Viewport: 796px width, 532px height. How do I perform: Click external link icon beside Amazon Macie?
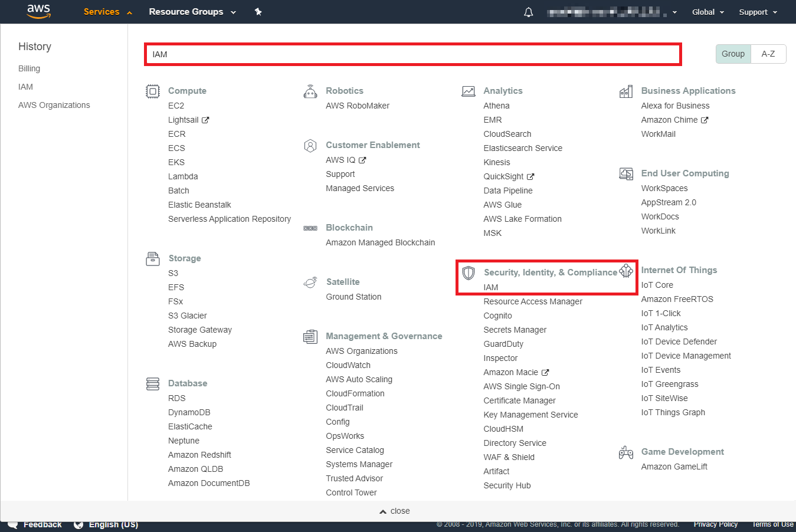click(545, 372)
